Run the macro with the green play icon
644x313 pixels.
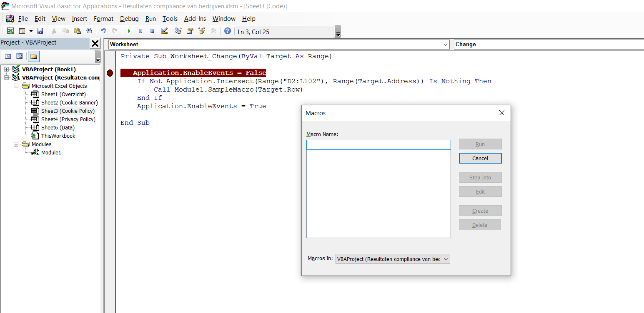(129, 31)
